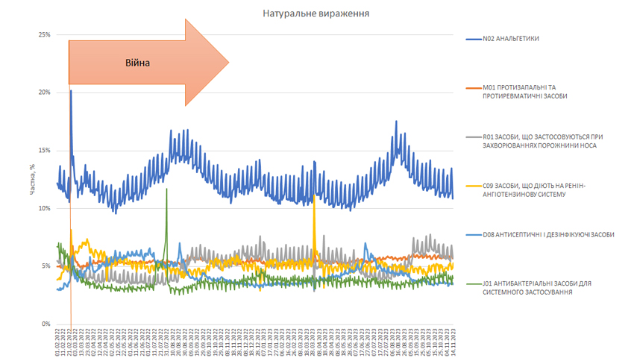Click the green J01 legend line marker
The image size is (634, 364).
473,283
